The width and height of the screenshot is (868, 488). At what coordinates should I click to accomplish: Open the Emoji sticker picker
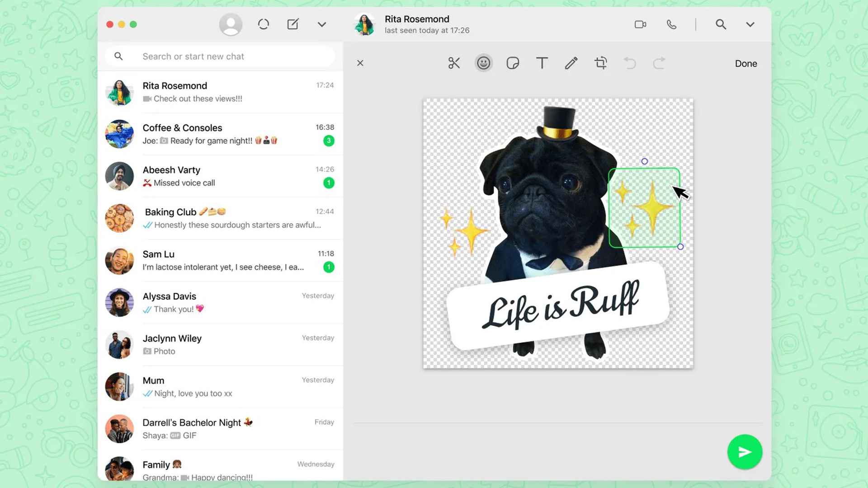483,63
